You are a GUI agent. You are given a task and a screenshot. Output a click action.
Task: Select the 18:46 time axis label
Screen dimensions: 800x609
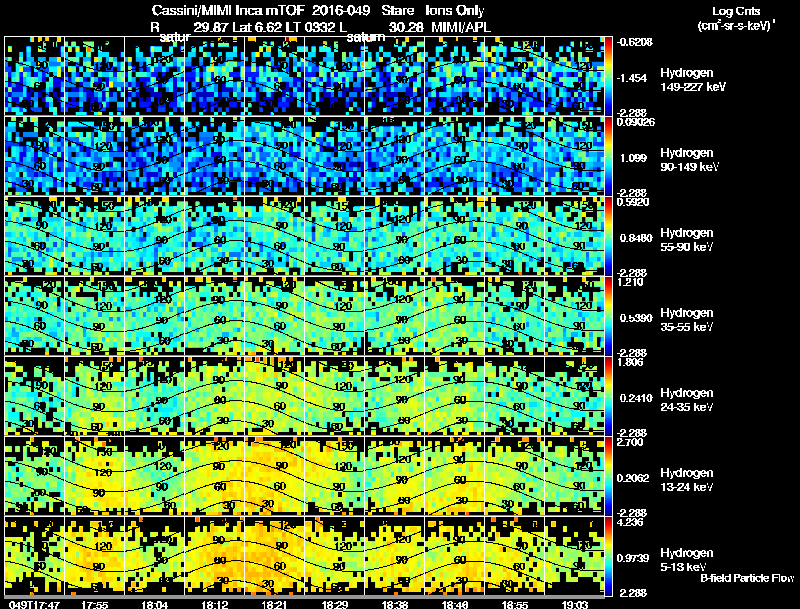pyautogui.click(x=455, y=604)
